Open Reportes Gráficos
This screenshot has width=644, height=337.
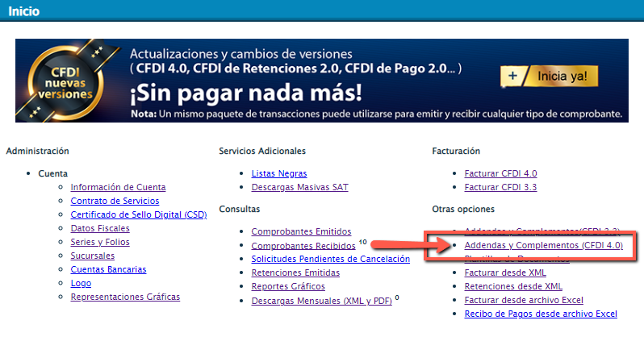click(288, 286)
